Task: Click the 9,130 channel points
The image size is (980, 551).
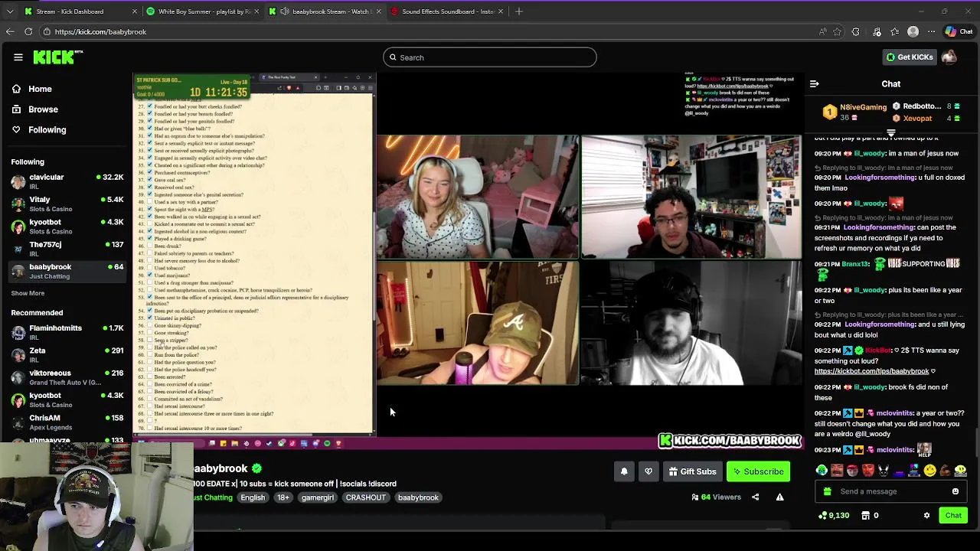Action: (x=834, y=516)
